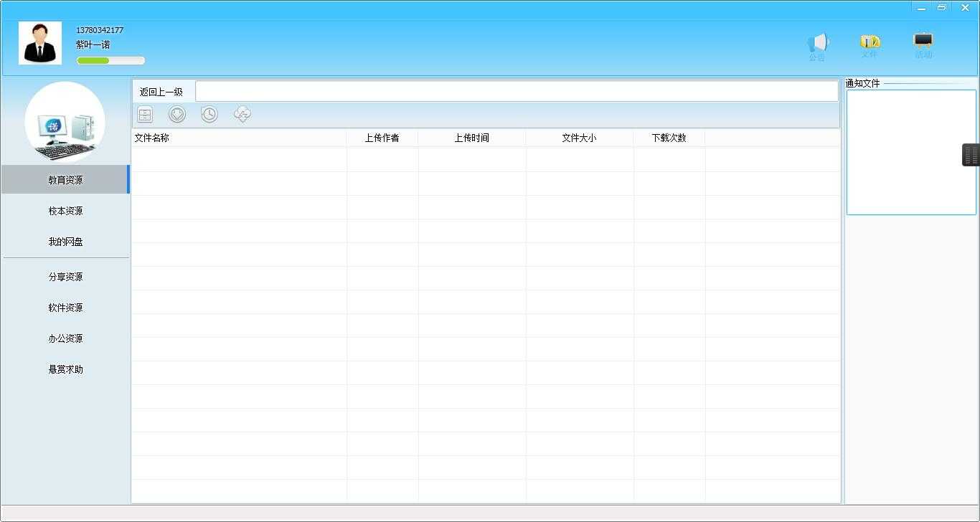Open 我的网盘 in the sidebar

pyautogui.click(x=65, y=242)
